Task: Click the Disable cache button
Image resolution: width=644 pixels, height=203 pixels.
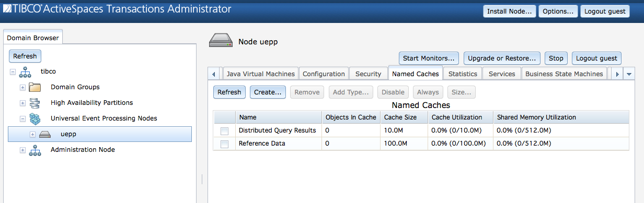Action: (x=393, y=92)
